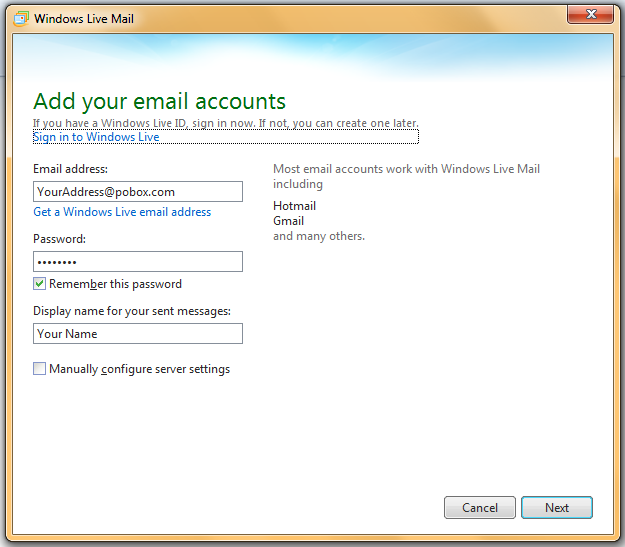Close the Windows Live Mail dialog
Viewport: 625px width, 547px height.
[x=591, y=14]
